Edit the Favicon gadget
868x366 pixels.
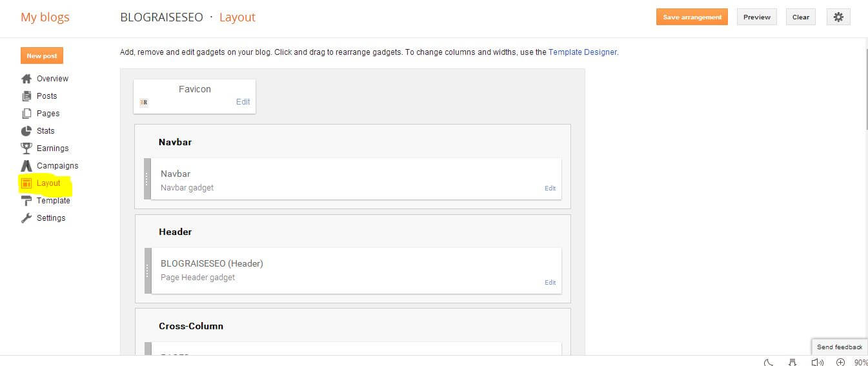(243, 102)
